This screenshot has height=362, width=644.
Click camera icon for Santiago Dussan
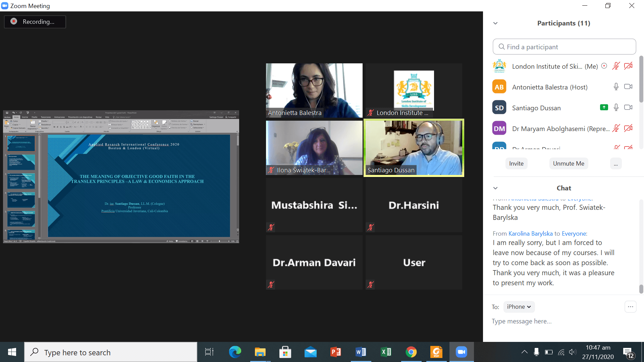pos(628,108)
